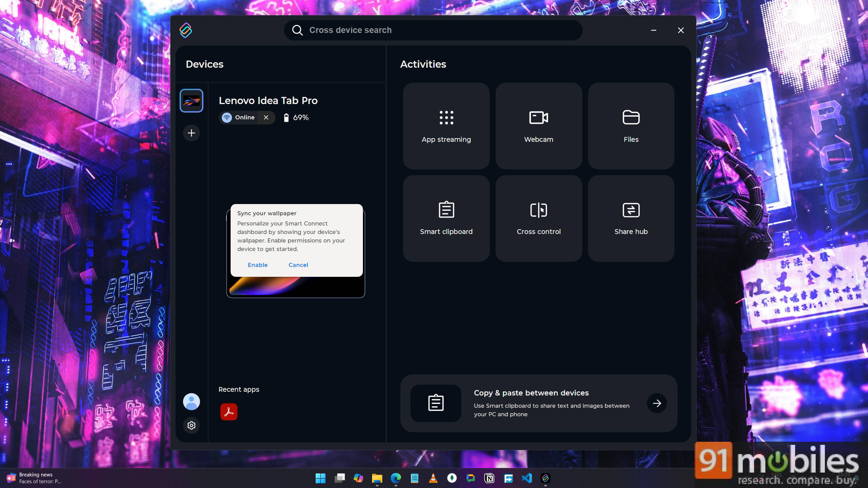Cancel the Sync your wallpaper dialog
868x488 pixels.
click(x=298, y=265)
